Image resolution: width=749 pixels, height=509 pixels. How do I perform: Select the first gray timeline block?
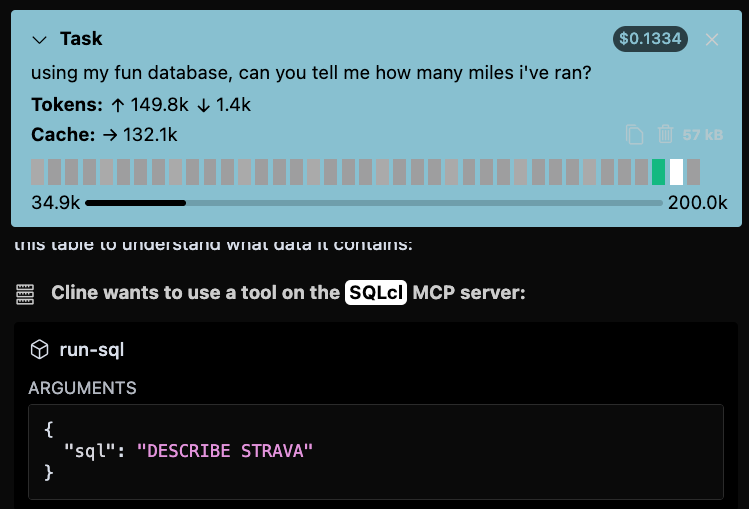(x=38, y=172)
